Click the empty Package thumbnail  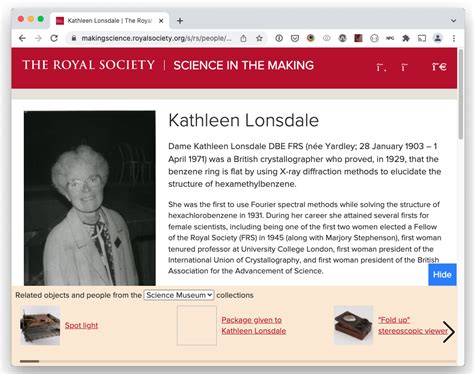(197, 325)
